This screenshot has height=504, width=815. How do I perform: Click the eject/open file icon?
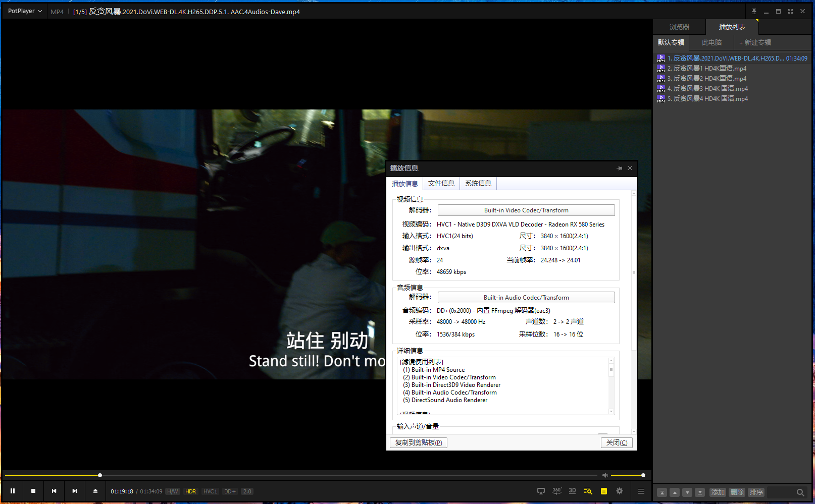(95, 491)
